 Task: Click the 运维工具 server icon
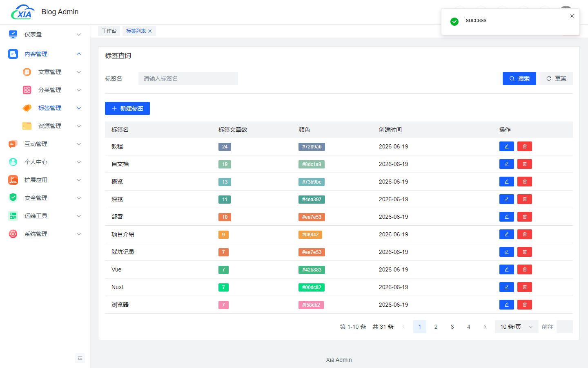[13, 216]
